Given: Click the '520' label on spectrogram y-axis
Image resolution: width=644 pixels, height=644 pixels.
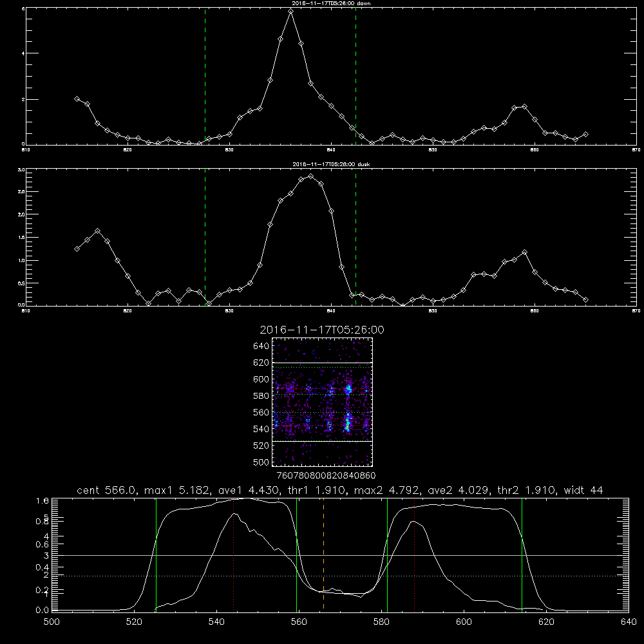Looking at the screenshot, I should tap(261, 446).
